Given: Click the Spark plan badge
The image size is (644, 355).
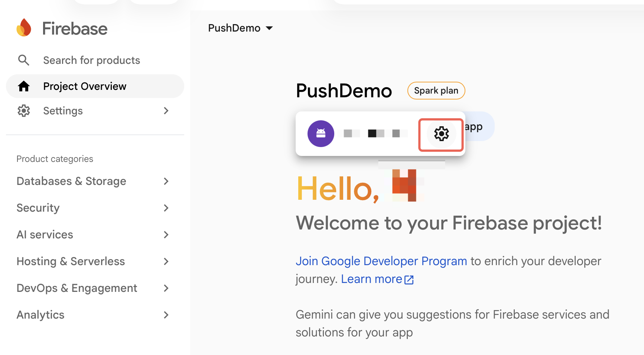Looking at the screenshot, I should click(x=436, y=91).
